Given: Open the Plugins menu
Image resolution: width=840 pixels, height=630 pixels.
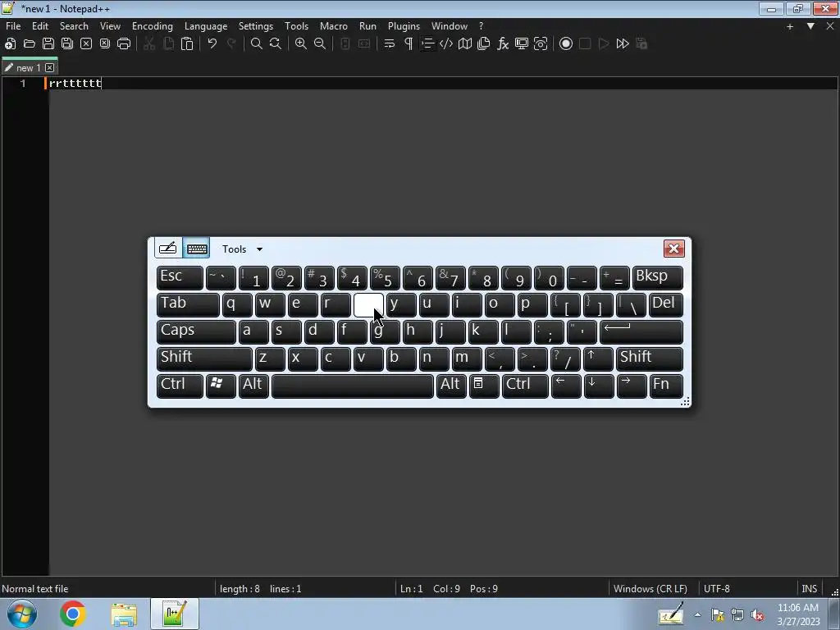Looking at the screenshot, I should click(404, 26).
